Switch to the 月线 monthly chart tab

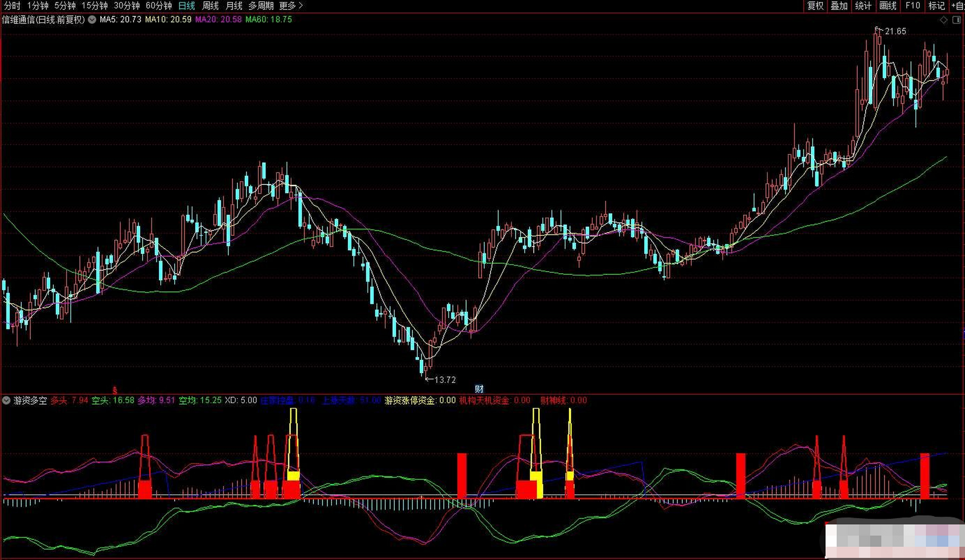[234, 6]
